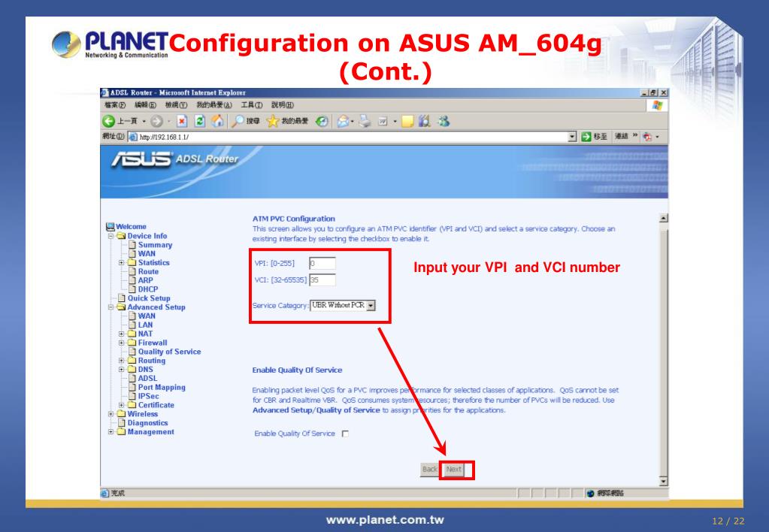Screen dimensions: 769x532
Task: Click the ASUS logo in banner
Action: coord(141,159)
